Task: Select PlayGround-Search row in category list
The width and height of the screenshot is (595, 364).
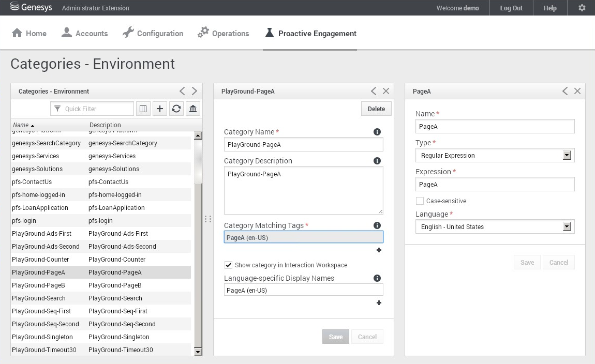Action: coord(39,298)
